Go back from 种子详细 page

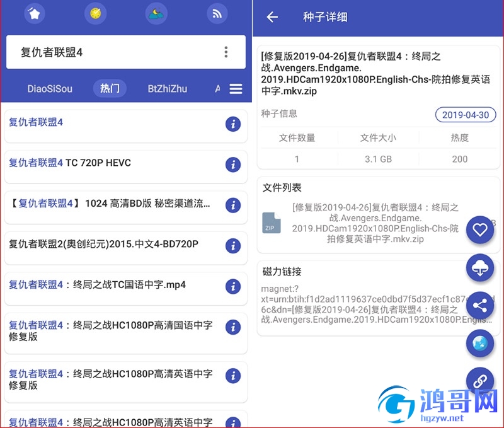coord(272,17)
